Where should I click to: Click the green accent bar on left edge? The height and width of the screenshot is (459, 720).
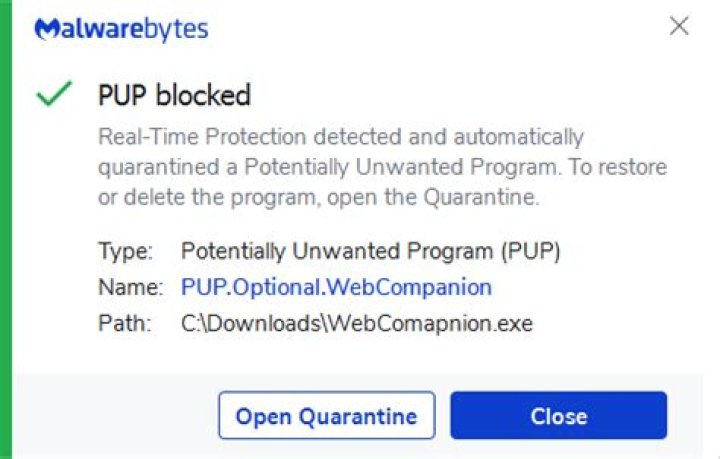point(5,230)
